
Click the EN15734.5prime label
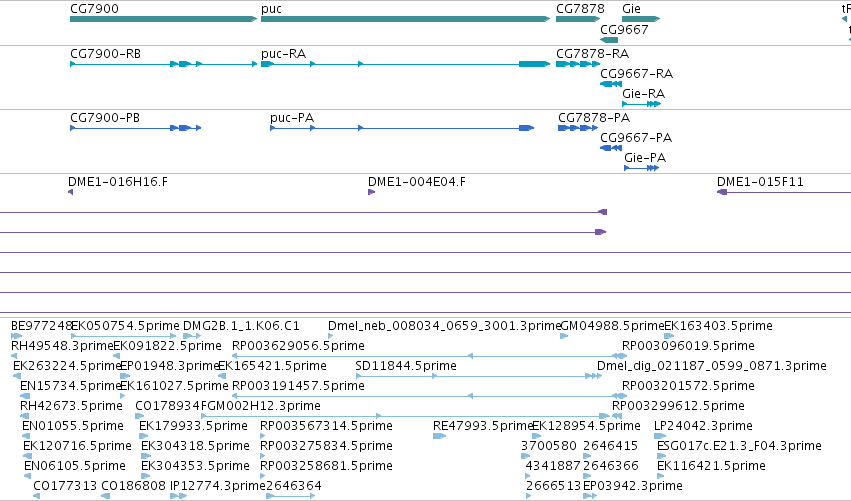[x=69, y=386]
